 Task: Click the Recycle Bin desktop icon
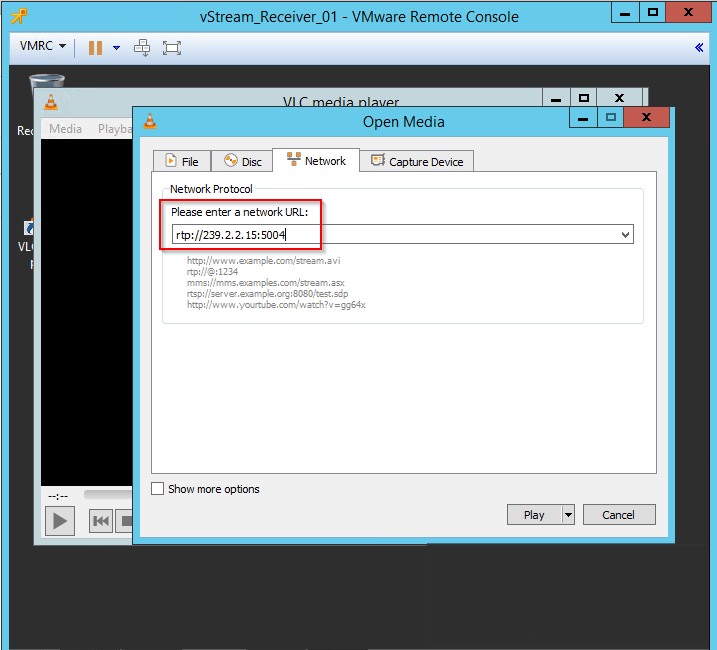coord(47,92)
